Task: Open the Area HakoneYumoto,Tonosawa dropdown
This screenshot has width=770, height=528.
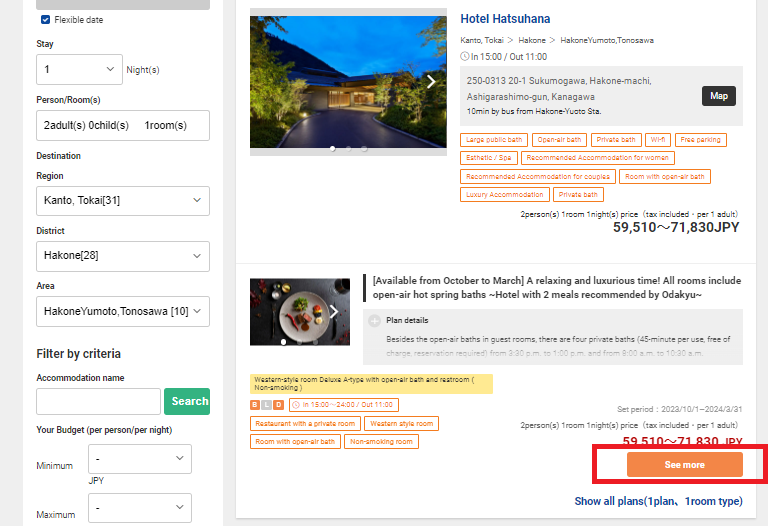Action: pyautogui.click(x=123, y=312)
